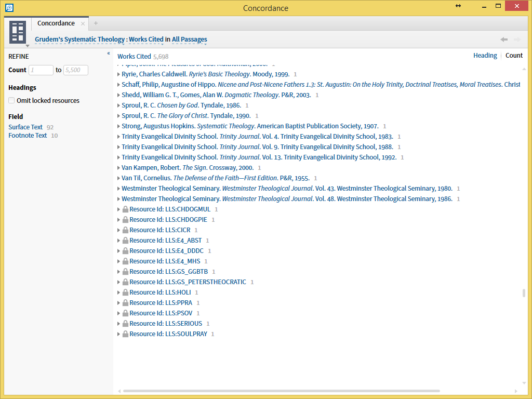
Task: Expand the Schaff Nicene and Post-Nicene Fathers entry
Action: pyautogui.click(x=118, y=85)
